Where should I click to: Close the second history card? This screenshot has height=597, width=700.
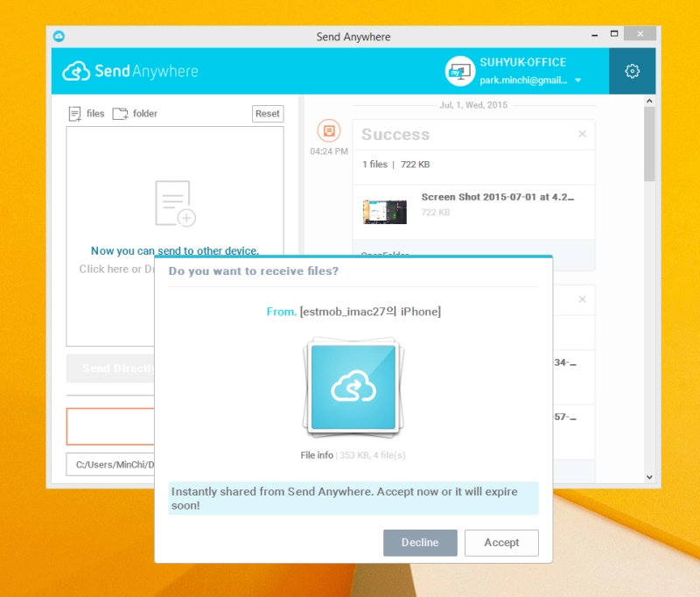coord(582,299)
